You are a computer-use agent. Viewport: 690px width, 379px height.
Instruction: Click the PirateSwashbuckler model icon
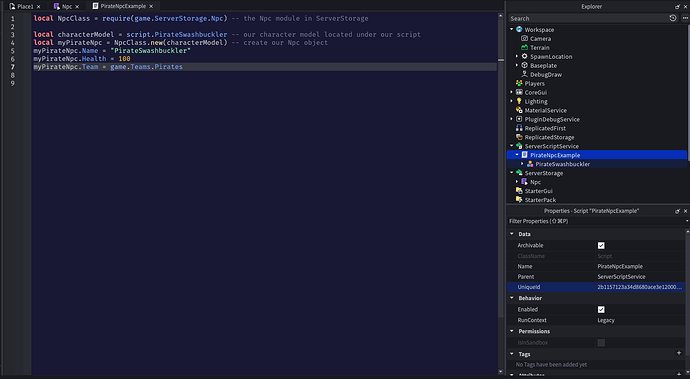(530, 164)
